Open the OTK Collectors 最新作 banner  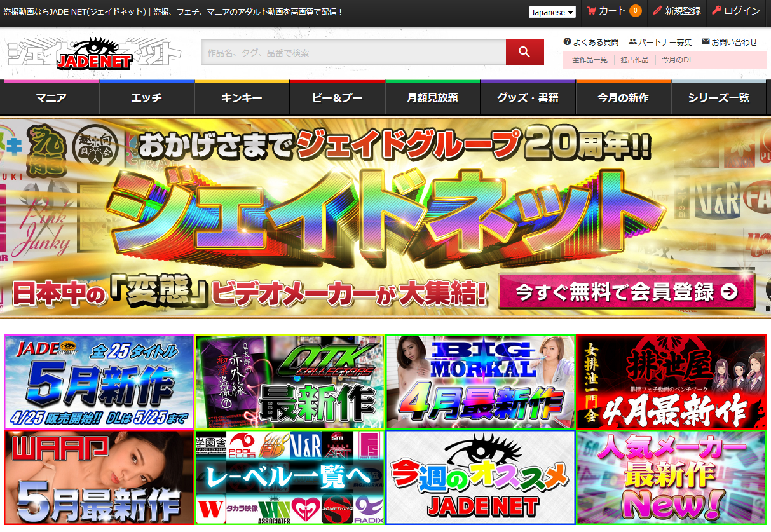[290, 382]
